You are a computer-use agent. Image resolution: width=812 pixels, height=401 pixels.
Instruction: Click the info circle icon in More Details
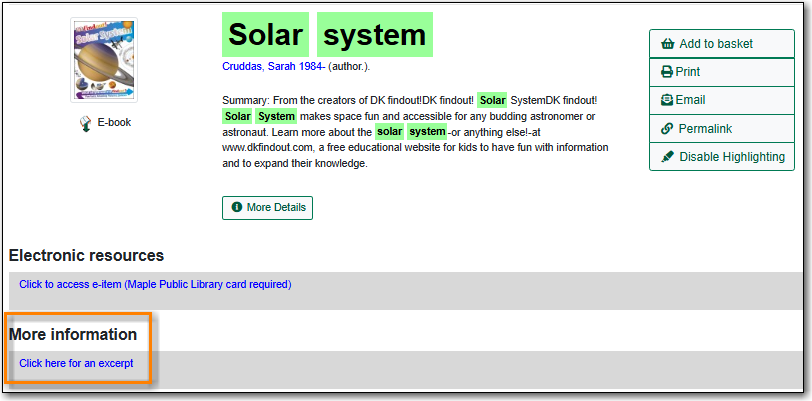click(x=237, y=207)
